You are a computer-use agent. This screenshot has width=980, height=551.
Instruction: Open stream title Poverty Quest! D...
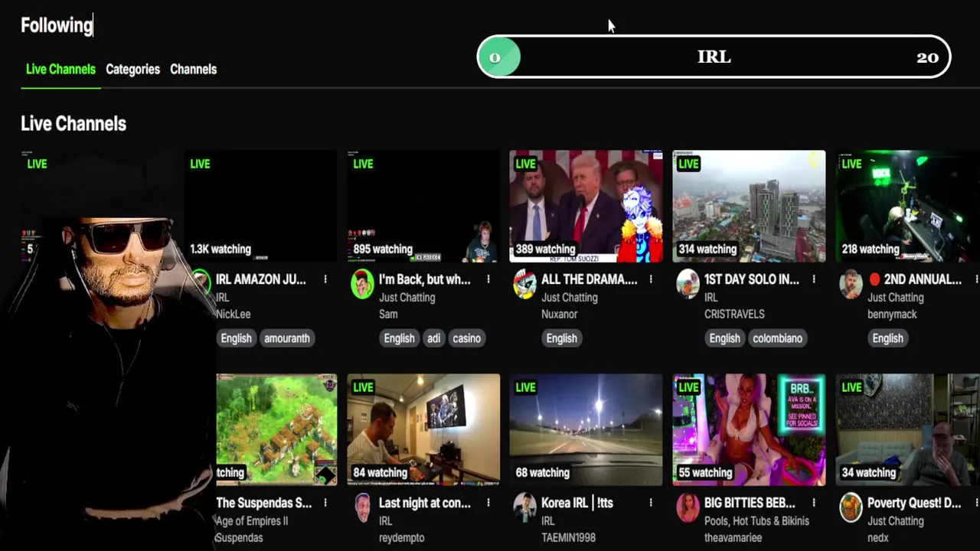914,503
